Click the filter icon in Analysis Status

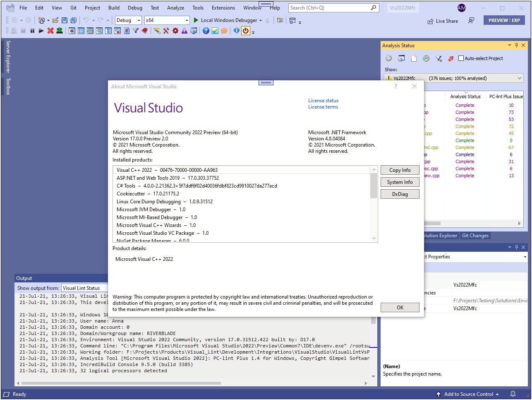[439, 58]
